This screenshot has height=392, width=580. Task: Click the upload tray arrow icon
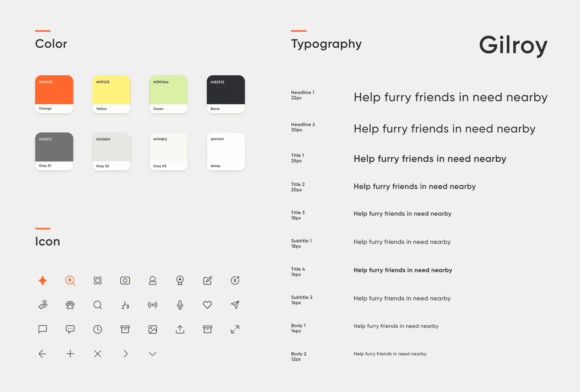(x=180, y=329)
